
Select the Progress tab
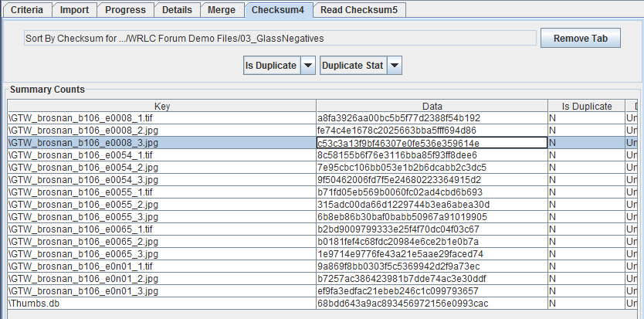click(125, 10)
